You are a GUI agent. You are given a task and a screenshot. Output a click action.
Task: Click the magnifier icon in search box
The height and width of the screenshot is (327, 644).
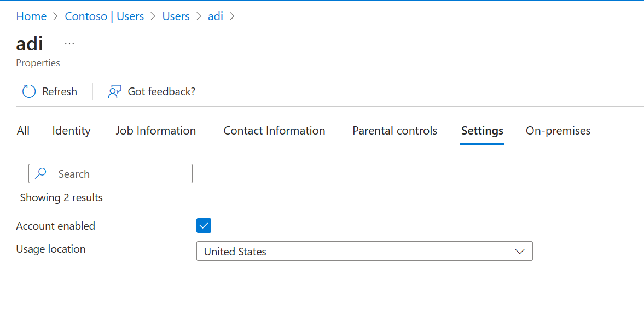[40, 173]
